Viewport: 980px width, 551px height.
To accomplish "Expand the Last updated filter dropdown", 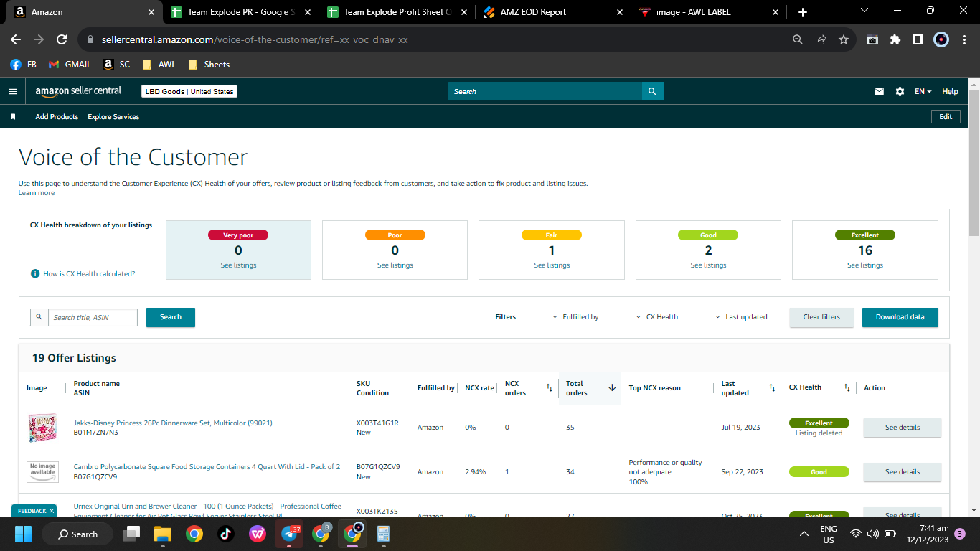I will [741, 317].
